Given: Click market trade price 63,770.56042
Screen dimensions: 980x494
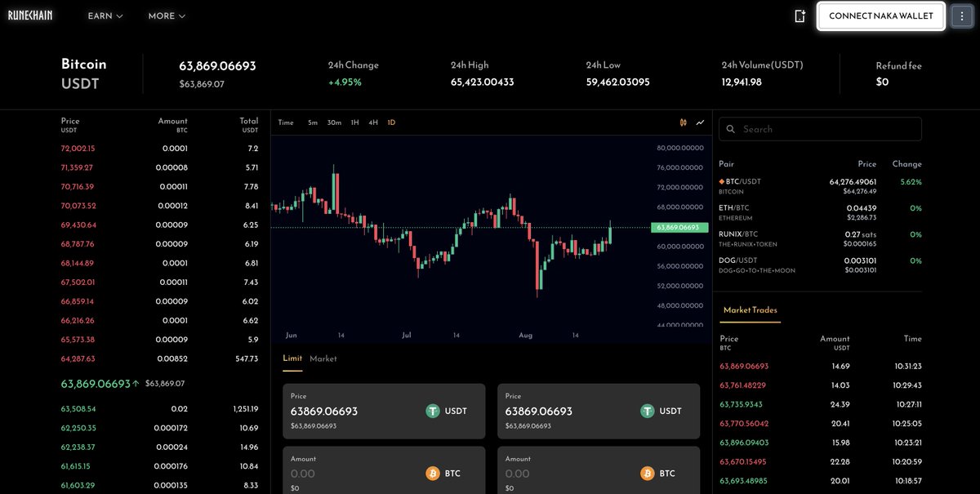Looking at the screenshot, I should click(x=744, y=424).
